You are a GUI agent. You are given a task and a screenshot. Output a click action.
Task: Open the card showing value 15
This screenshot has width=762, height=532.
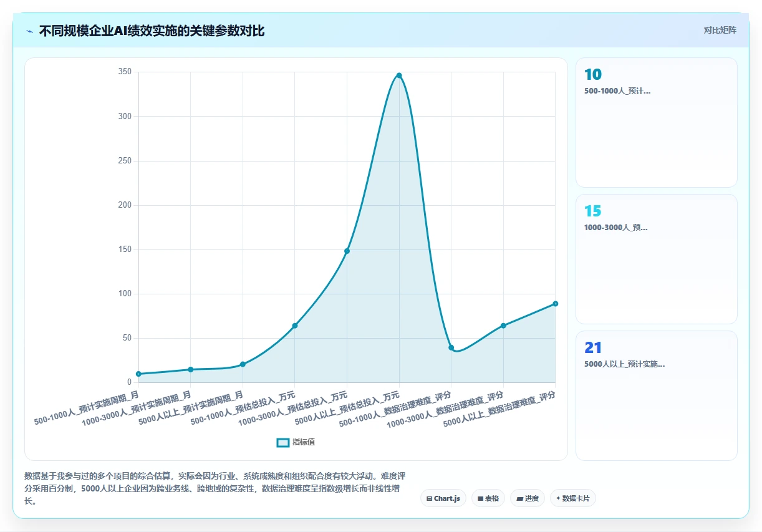tap(656, 259)
